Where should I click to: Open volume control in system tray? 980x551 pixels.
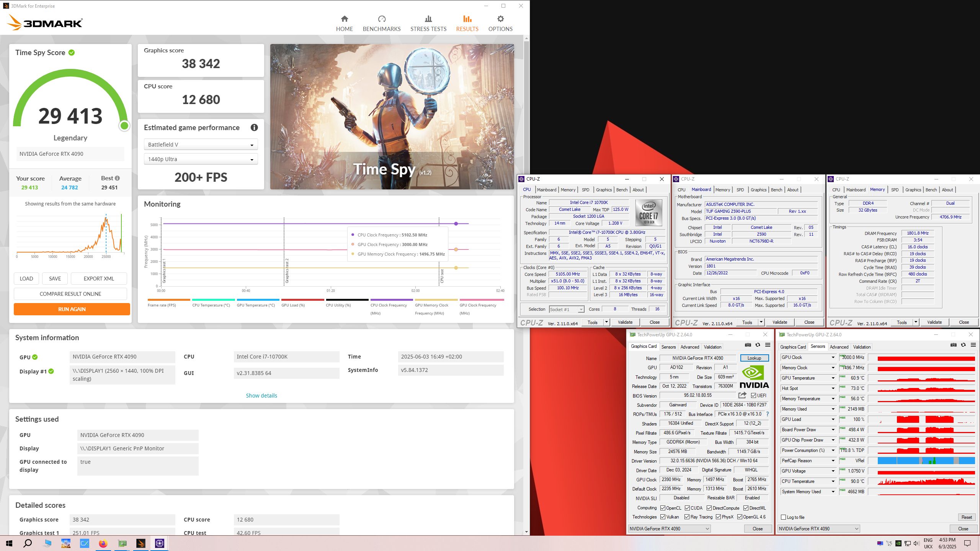[x=916, y=543]
